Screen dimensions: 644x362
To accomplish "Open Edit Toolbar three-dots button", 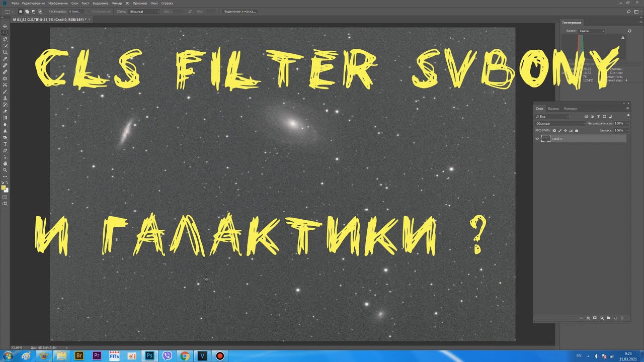I will pyautogui.click(x=5, y=176).
